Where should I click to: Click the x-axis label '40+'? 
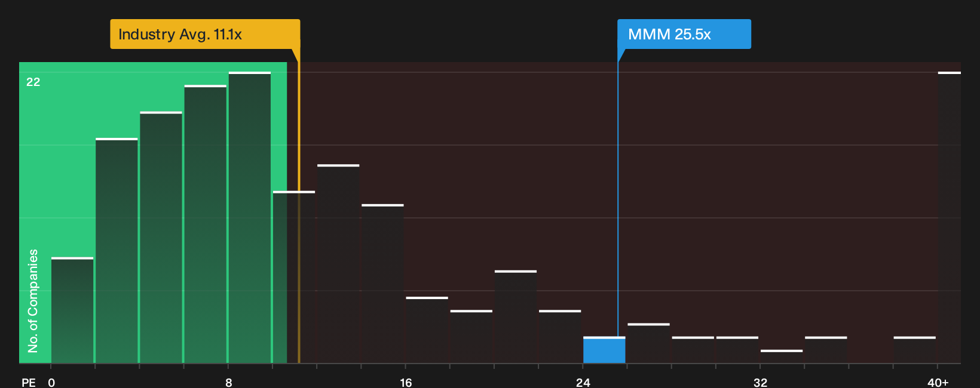click(x=938, y=383)
